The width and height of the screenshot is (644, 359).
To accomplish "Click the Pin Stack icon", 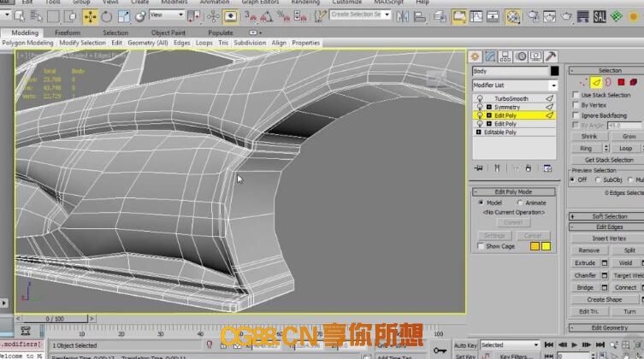I will click(478, 168).
